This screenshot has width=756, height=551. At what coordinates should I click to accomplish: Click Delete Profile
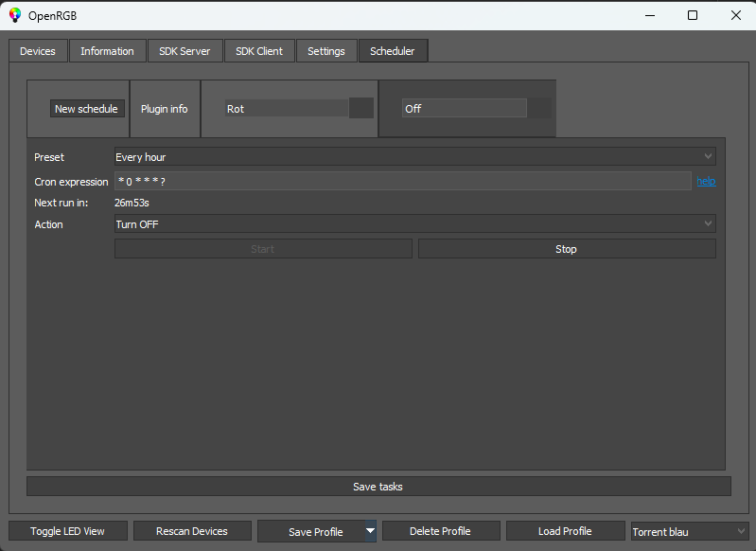(441, 531)
